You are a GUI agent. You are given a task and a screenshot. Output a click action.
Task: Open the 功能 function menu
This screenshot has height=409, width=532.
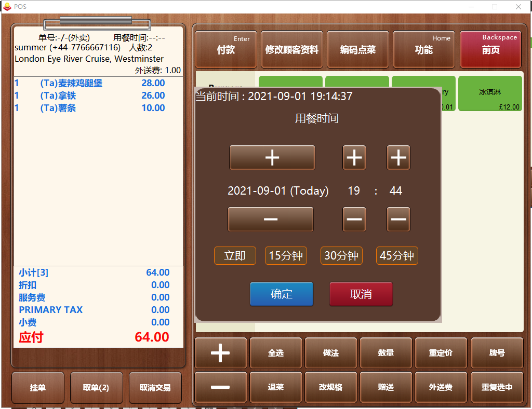(x=423, y=49)
